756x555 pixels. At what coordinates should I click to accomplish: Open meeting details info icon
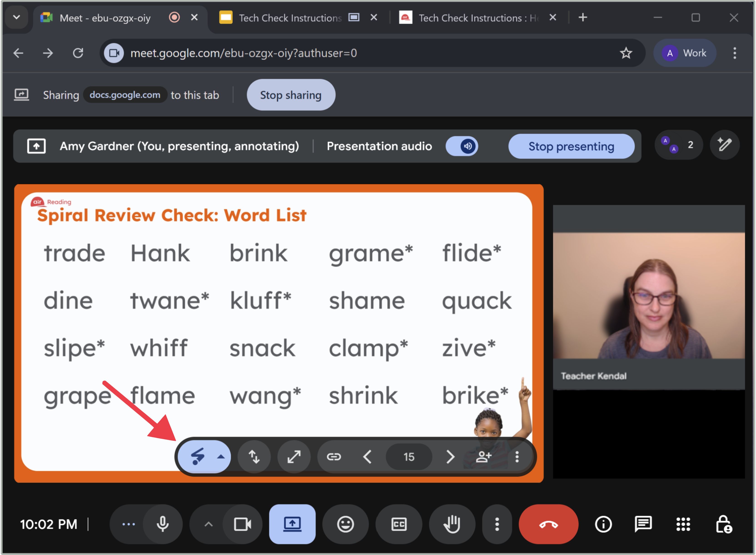coord(603,524)
